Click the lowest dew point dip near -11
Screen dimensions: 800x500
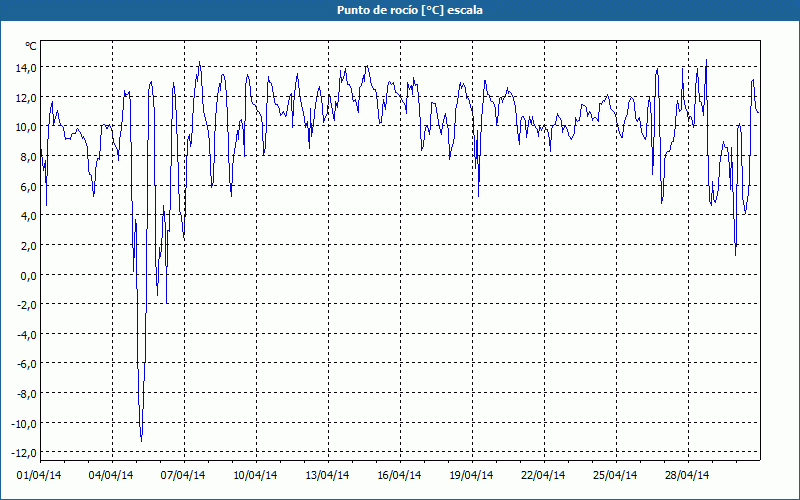tap(141, 440)
